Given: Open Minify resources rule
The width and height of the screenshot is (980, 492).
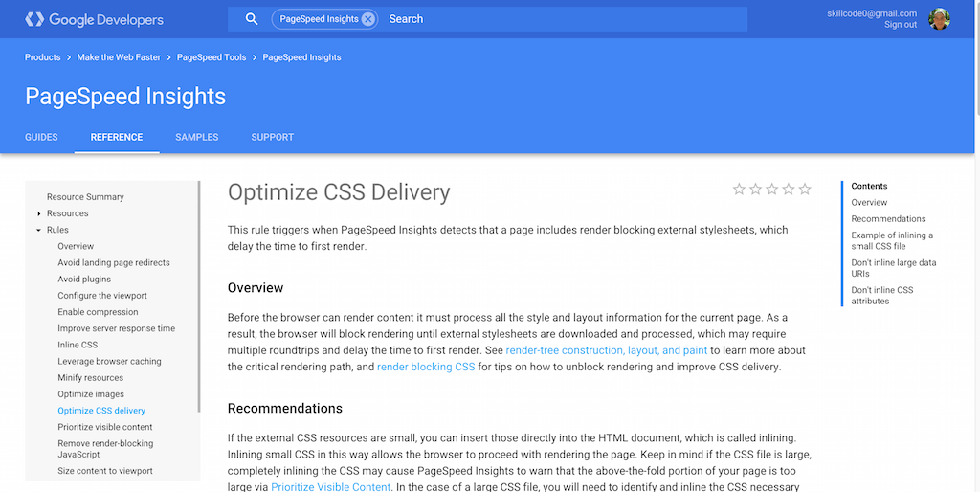Looking at the screenshot, I should click(91, 377).
